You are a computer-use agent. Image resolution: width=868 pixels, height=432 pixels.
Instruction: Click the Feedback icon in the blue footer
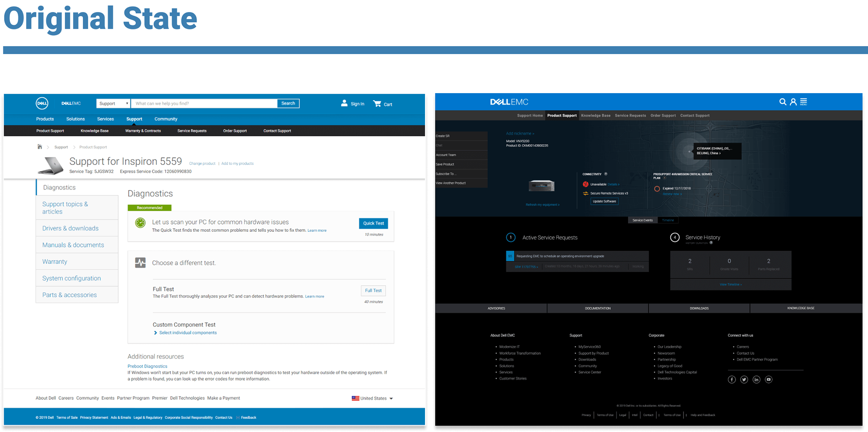click(x=238, y=418)
